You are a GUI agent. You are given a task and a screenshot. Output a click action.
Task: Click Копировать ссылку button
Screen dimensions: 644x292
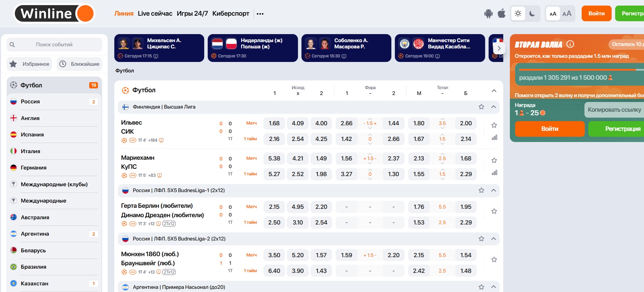click(x=614, y=110)
